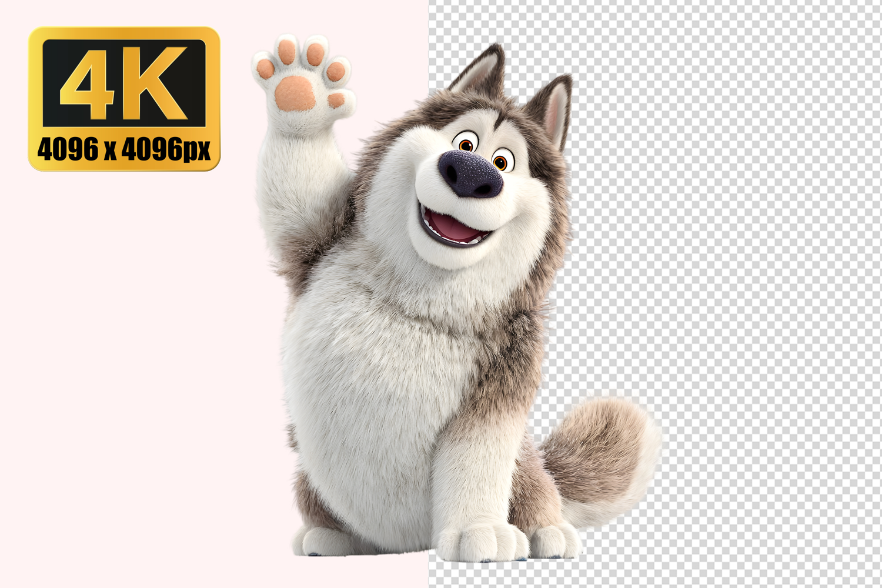Click the husky's left eye
882x588 pixels.
(465, 144)
